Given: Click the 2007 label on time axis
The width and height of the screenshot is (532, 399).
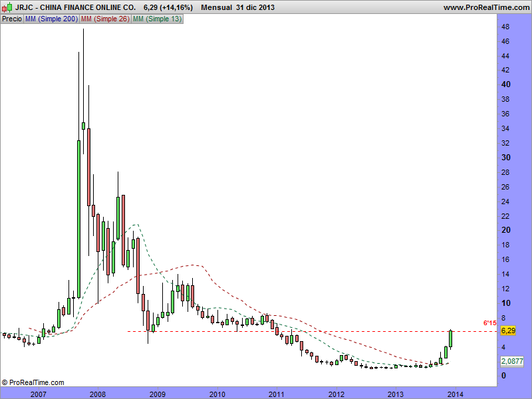Looking at the screenshot, I should [38, 394].
